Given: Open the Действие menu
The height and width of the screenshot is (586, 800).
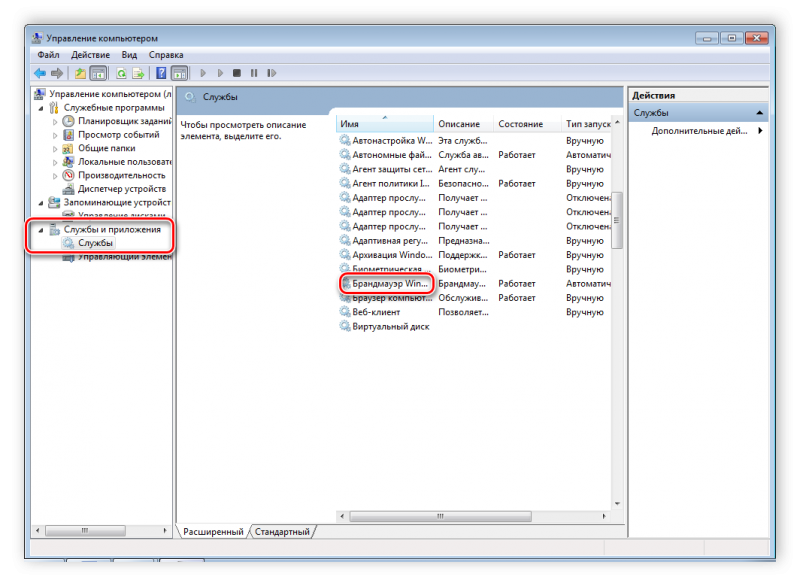Looking at the screenshot, I should [x=90, y=55].
